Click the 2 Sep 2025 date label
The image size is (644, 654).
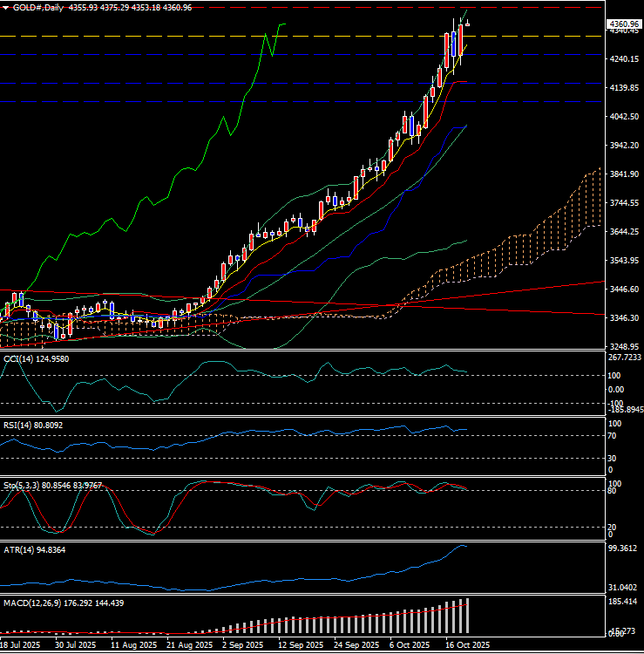click(242, 645)
